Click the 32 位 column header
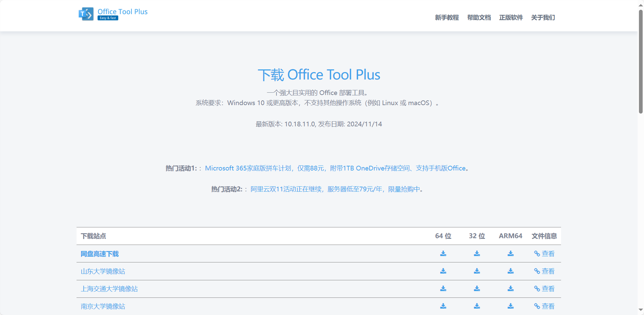This screenshot has width=644, height=315. (x=477, y=236)
